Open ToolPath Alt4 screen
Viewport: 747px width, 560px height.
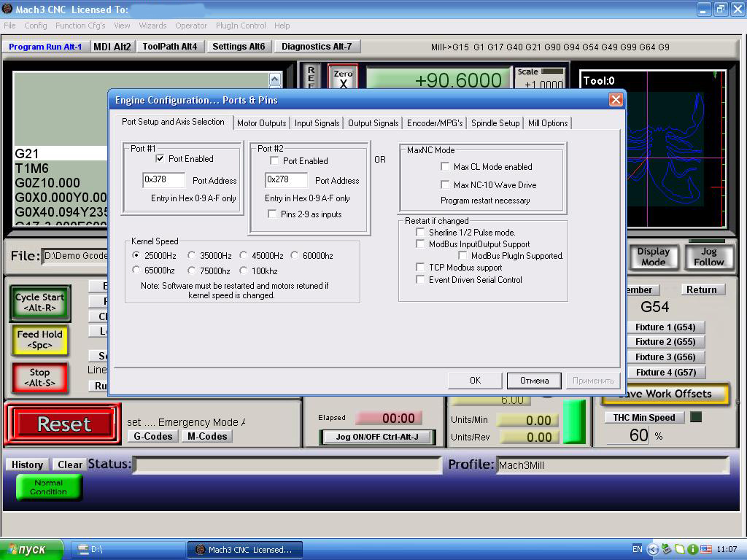[x=169, y=46]
